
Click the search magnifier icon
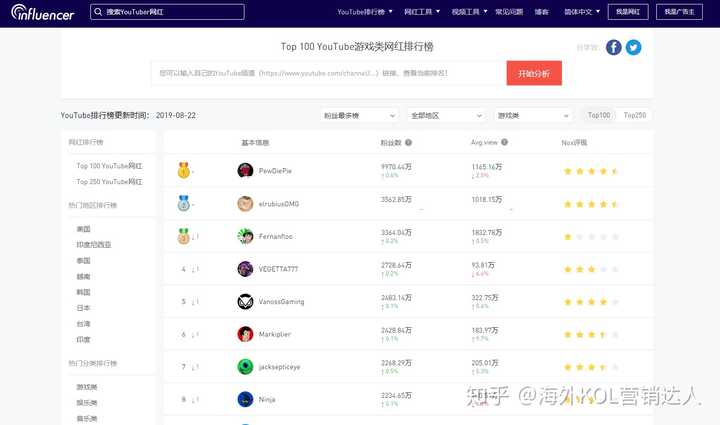(98, 12)
